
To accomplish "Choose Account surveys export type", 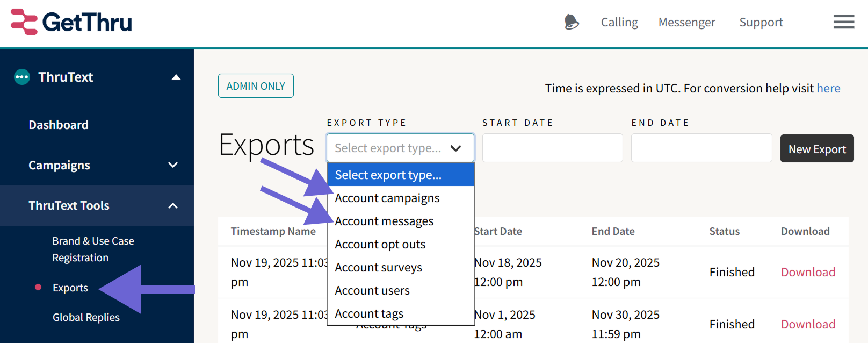I will pos(401,267).
